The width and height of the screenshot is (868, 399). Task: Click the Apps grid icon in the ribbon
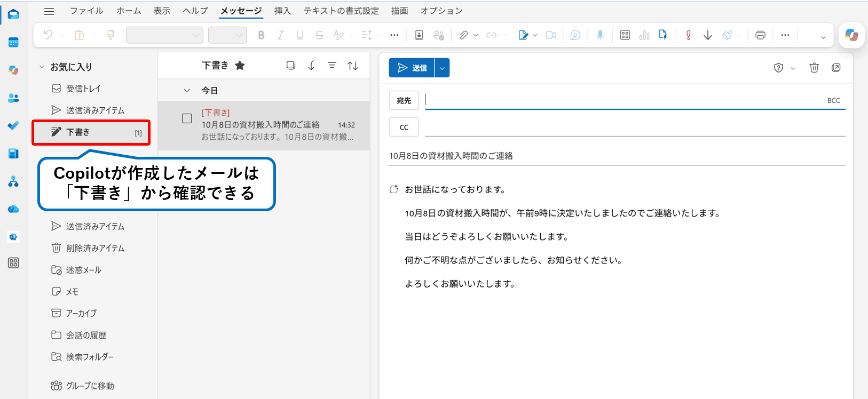click(x=625, y=35)
